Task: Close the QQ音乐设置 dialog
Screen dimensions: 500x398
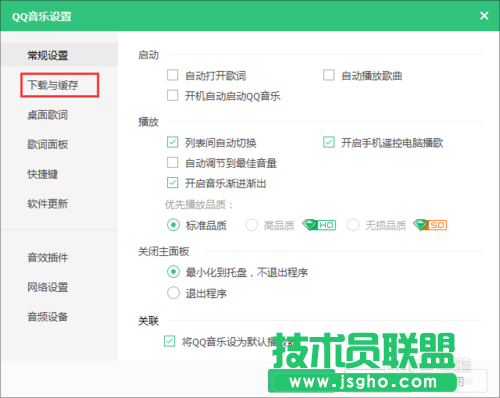Action: 484,16
